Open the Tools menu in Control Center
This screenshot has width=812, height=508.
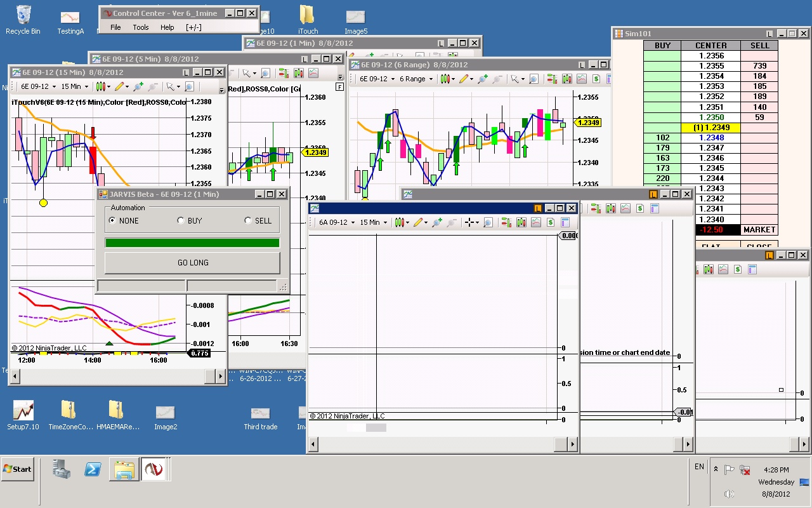coord(141,27)
